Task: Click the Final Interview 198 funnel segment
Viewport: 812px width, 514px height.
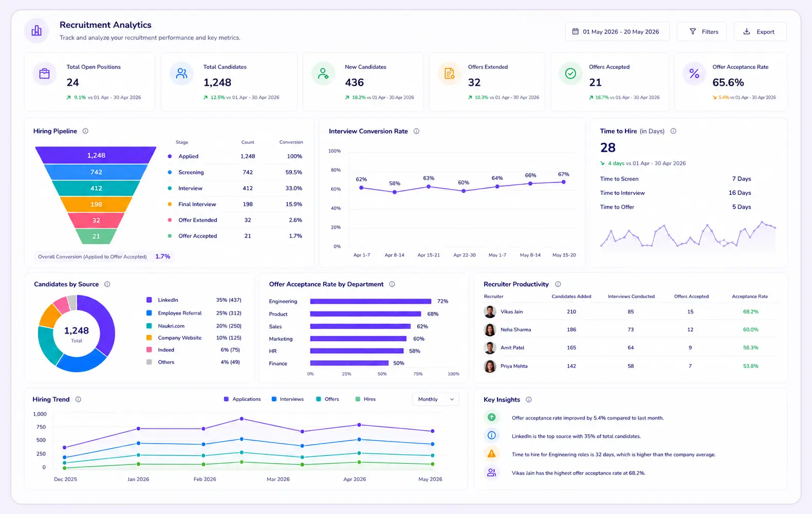Action: tap(96, 204)
